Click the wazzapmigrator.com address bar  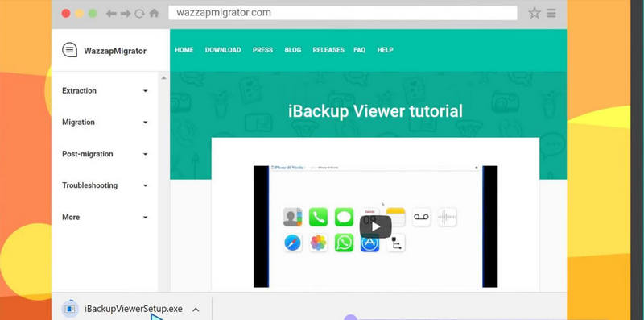[x=343, y=13]
